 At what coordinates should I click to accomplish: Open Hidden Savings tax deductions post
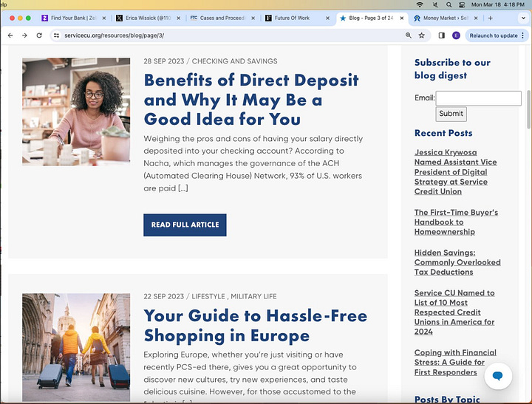457,262
